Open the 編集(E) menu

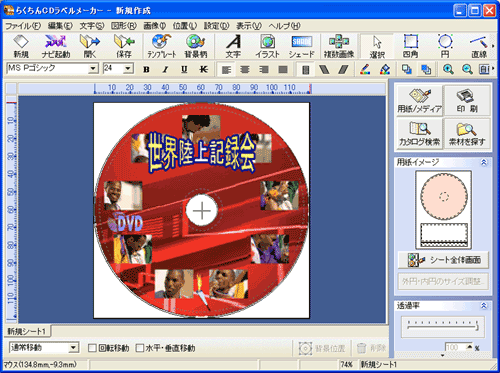(60, 26)
